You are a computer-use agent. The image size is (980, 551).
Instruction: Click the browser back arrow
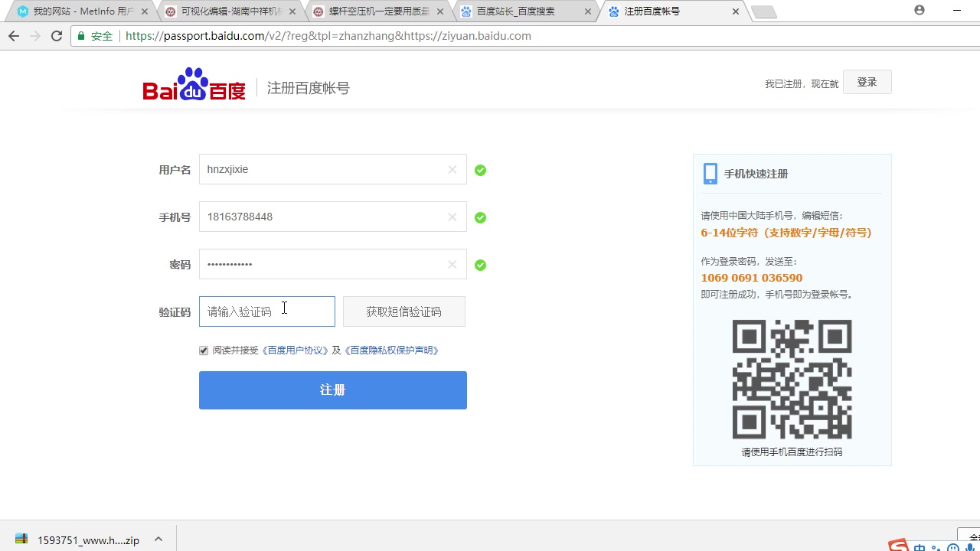click(x=13, y=36)
